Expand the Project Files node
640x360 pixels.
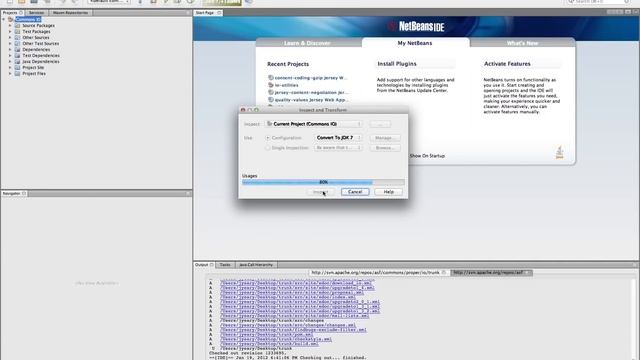point(10,73)
